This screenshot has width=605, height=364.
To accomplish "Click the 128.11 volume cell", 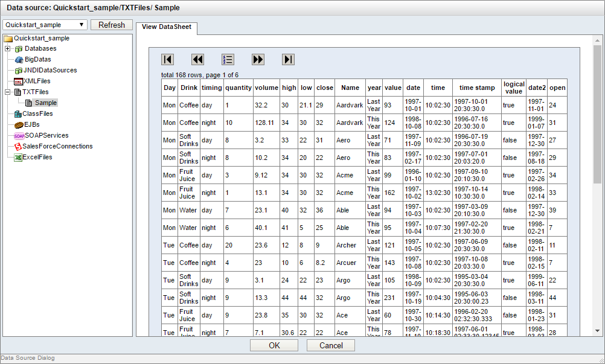I will tap(267, 123).
